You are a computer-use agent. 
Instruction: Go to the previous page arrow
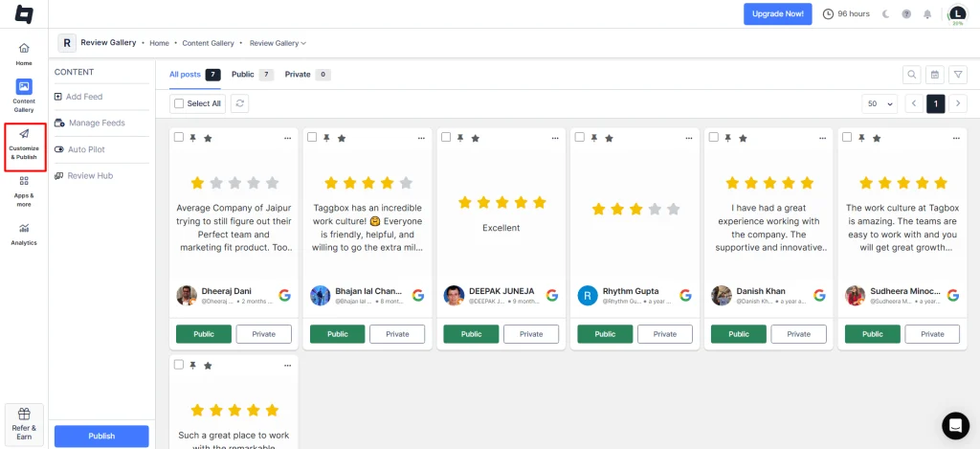coord(914,103)
